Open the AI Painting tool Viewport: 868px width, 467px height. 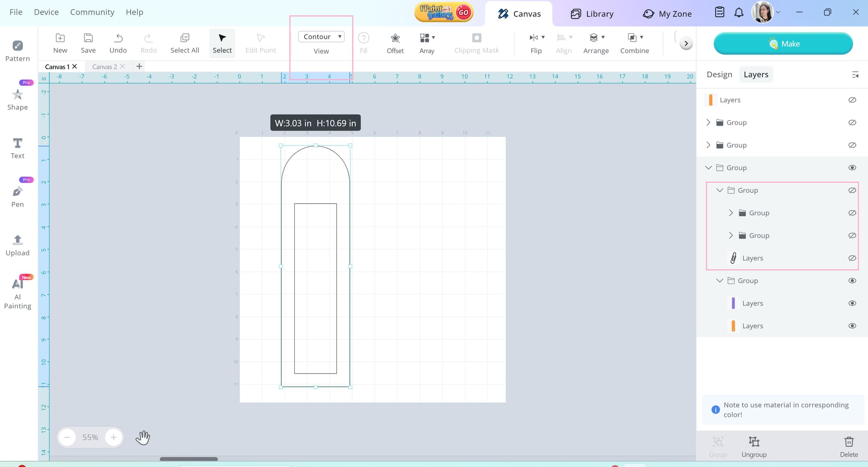17,293
